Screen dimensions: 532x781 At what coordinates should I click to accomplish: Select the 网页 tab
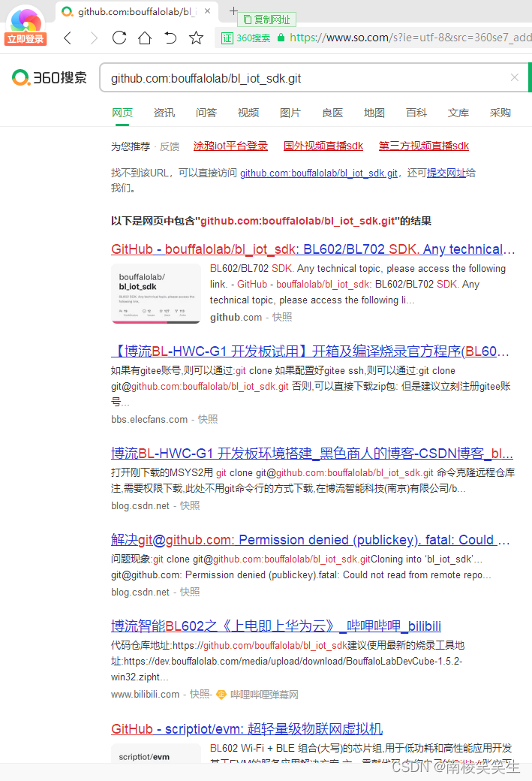[x=122, y=113]
